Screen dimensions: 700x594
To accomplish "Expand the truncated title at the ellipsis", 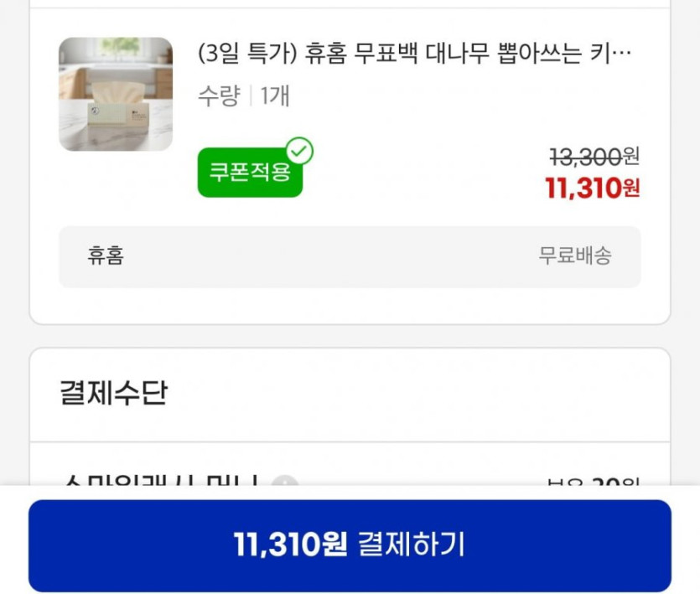I will (x=621, y=54).
